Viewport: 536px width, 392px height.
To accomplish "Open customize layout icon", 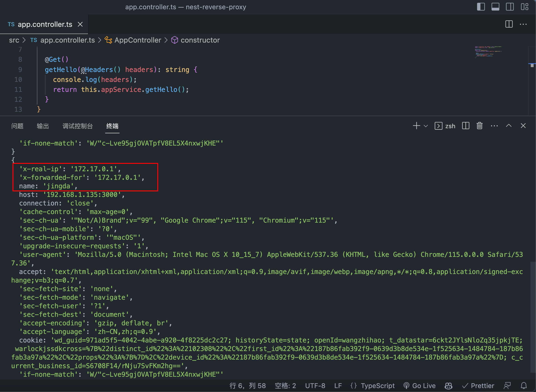I will click(524, 7).
